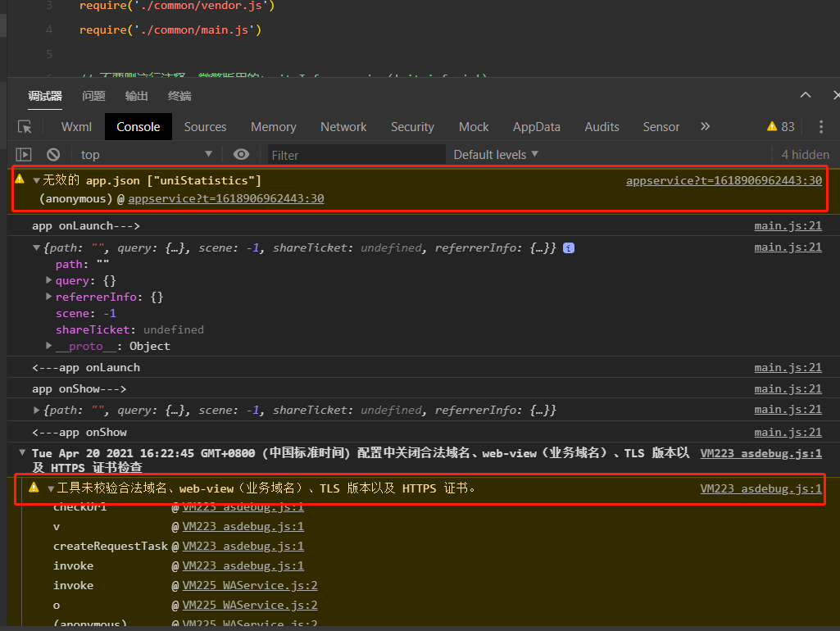Open the Sensor tab

pyautogui.click(x=661, y=127)
